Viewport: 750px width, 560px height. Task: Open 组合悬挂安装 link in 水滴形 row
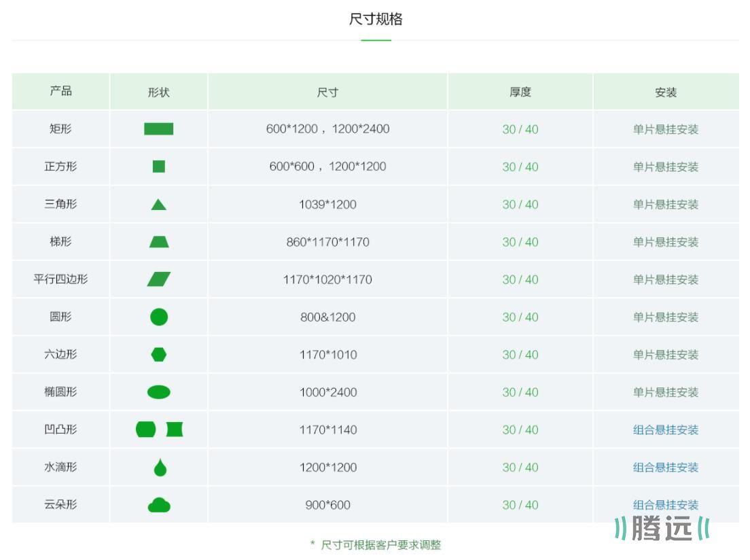(665, 468)
